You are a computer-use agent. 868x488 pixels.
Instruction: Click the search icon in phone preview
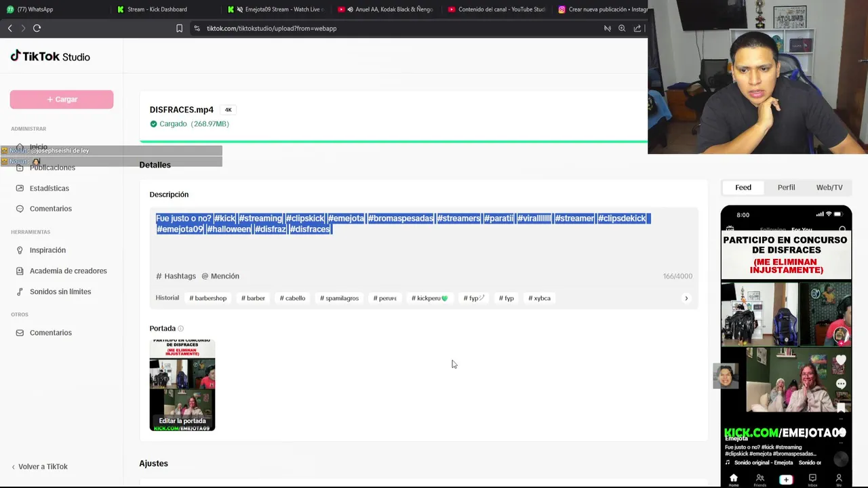[842, 230]
